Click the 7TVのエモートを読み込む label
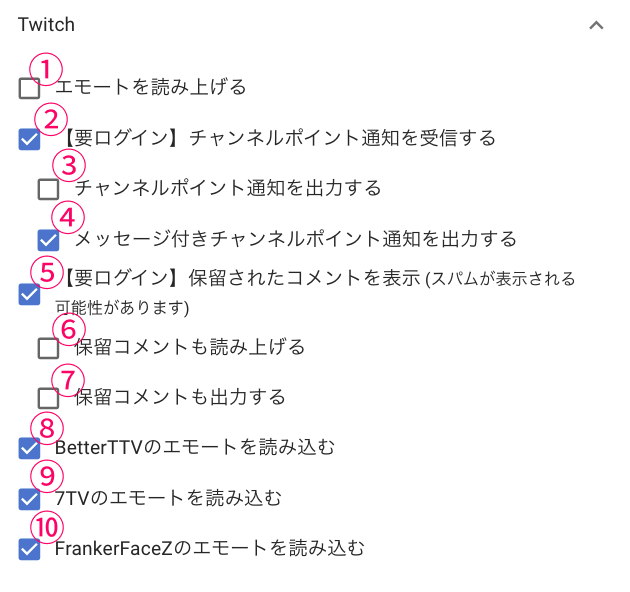This screenshot has width=630, height=592. click(168, 497)
